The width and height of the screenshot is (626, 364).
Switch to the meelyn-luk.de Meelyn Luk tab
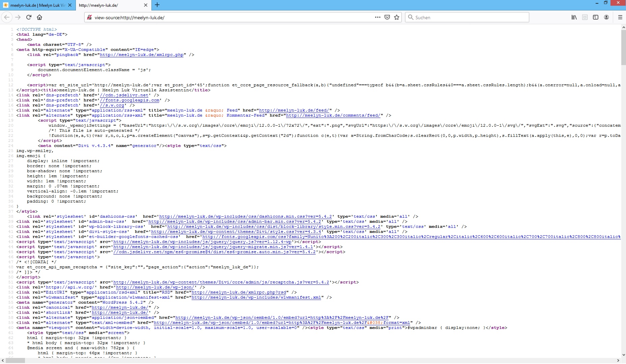tap(37, 5)
